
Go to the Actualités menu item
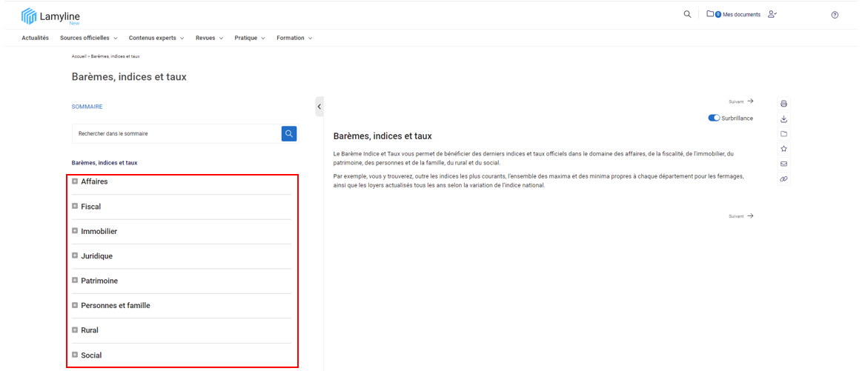(35, 38)
